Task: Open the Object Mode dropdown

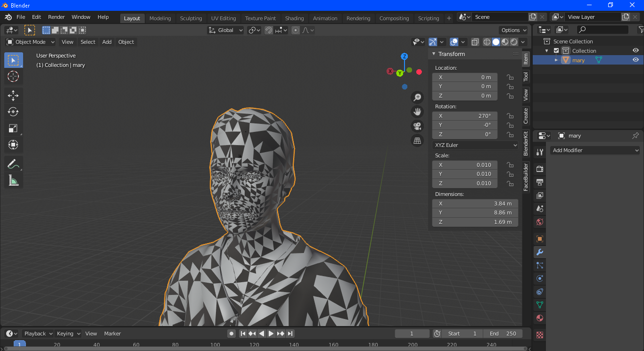Action: [31, 42]
